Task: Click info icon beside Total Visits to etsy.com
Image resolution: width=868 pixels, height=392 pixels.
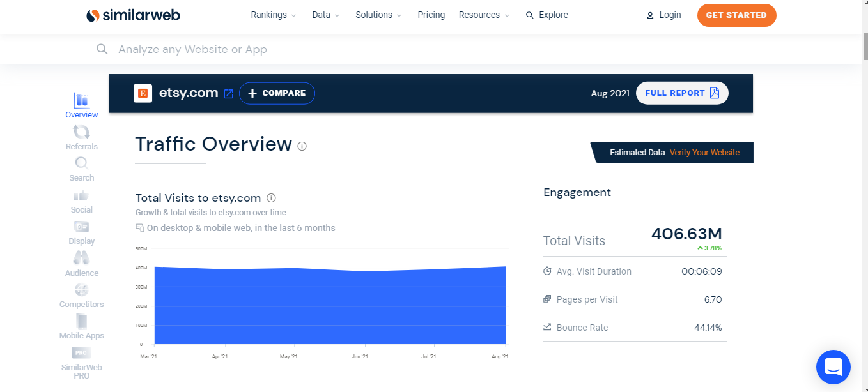Action: [x=271, y=198]
